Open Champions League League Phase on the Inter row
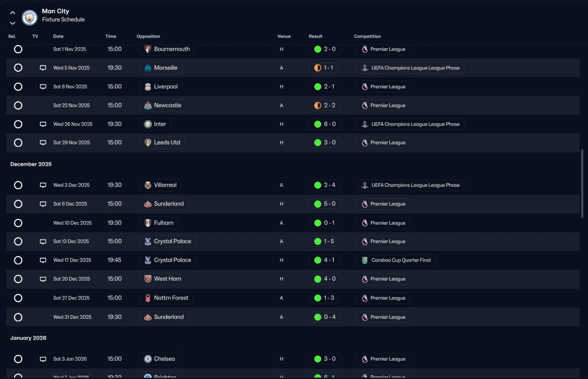This screenshot has width=588, height=379. (x=411, y=124)
